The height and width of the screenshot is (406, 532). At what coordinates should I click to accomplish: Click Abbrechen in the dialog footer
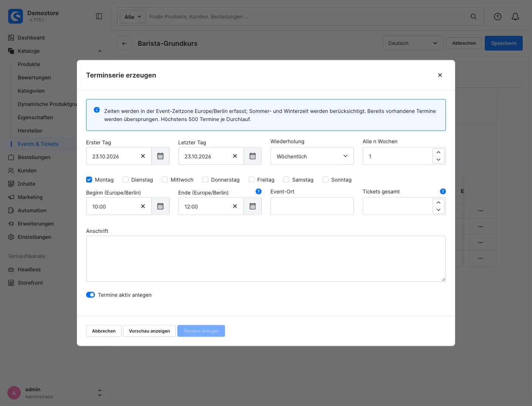104,331
